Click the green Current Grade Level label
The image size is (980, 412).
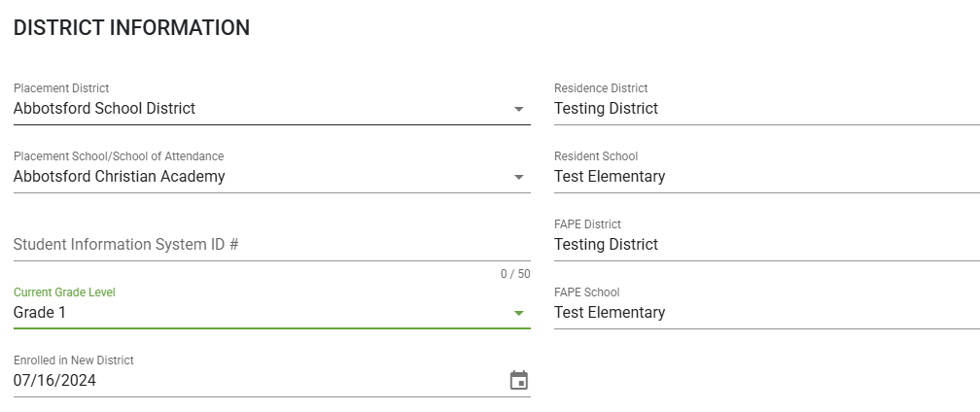tap(64, 292)
